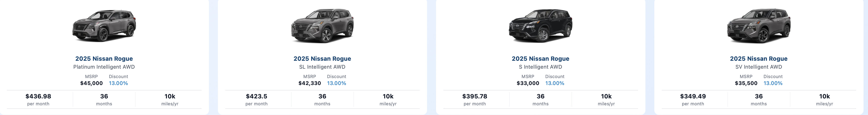
Task: Open the SV Intelligent AWD car image
Action: pos(759,26)
